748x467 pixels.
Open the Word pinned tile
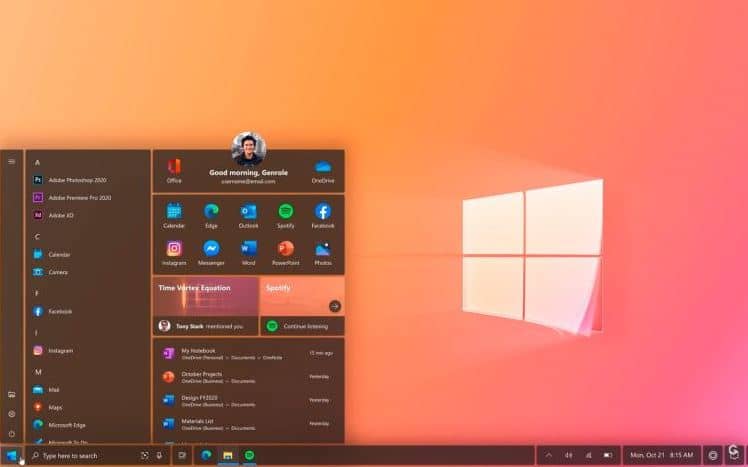tap(248, 251)
